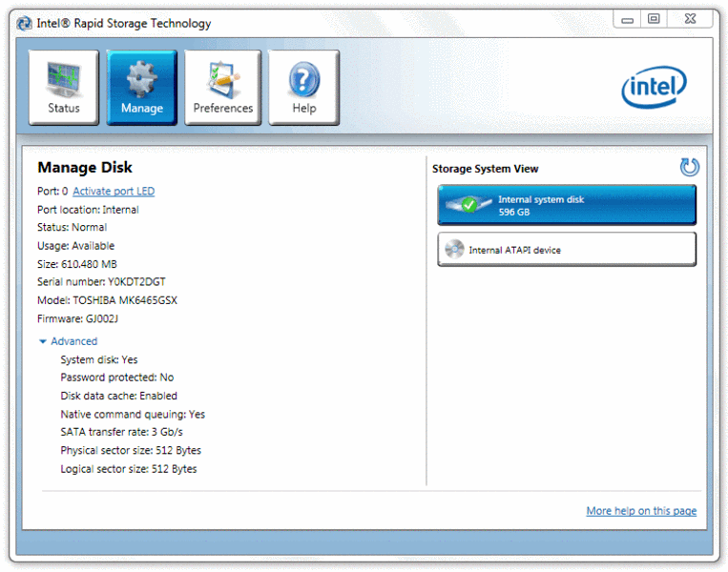The width and height of the screenshot is (728, 572).
Task: Click the Storage System View heading
Action: (x=486, y=169)
